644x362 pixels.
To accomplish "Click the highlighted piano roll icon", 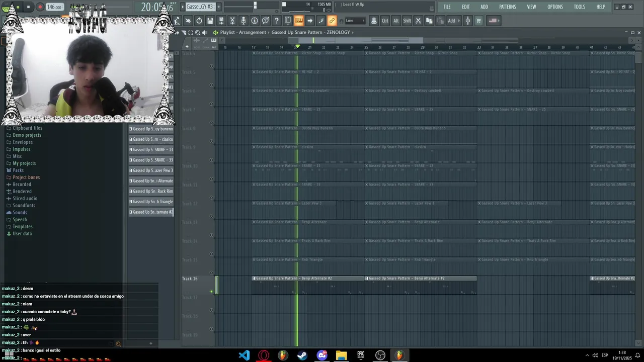I will [x=299, y=21].
